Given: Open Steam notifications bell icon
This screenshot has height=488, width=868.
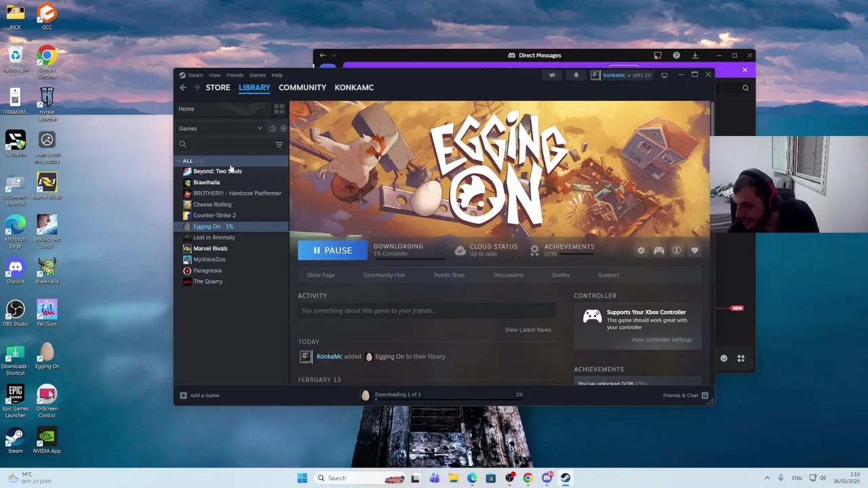Looking at the screenshot, I should 576,75.
